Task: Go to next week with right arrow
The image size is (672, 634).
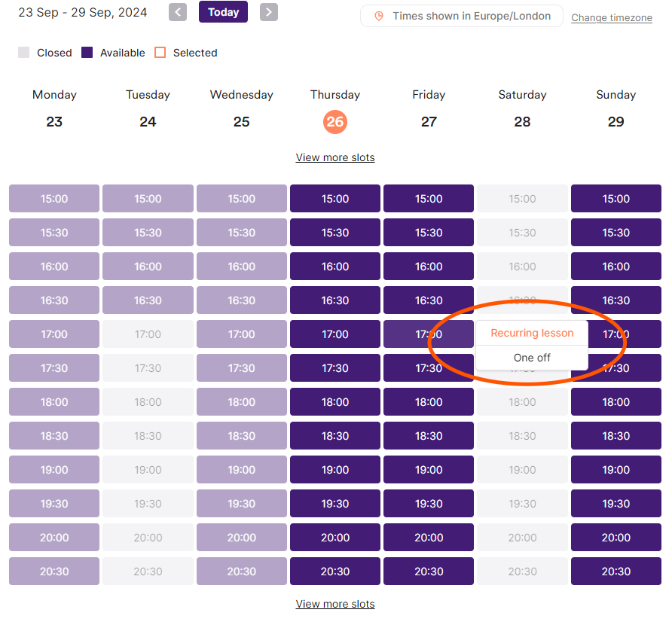Action: (269, 12)
